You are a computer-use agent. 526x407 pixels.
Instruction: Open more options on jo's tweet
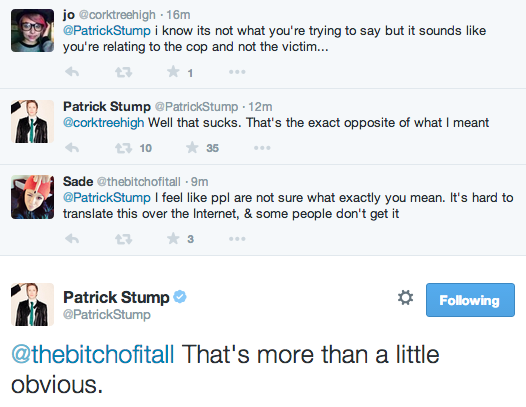tap(237, 72)
